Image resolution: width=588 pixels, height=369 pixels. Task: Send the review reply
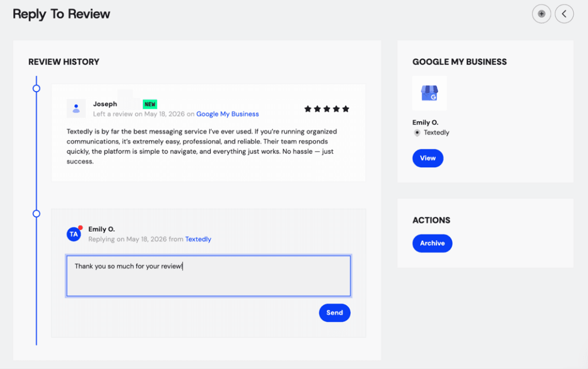pos(335,313)
